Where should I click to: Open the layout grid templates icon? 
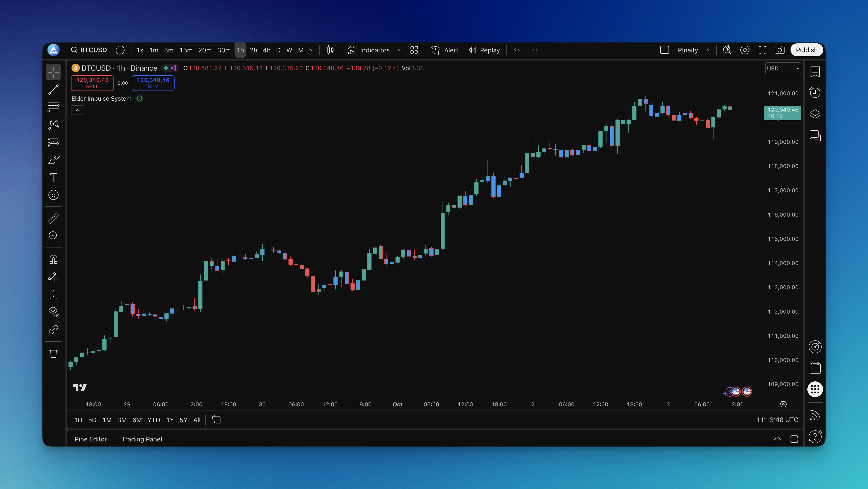pos(414,50)
